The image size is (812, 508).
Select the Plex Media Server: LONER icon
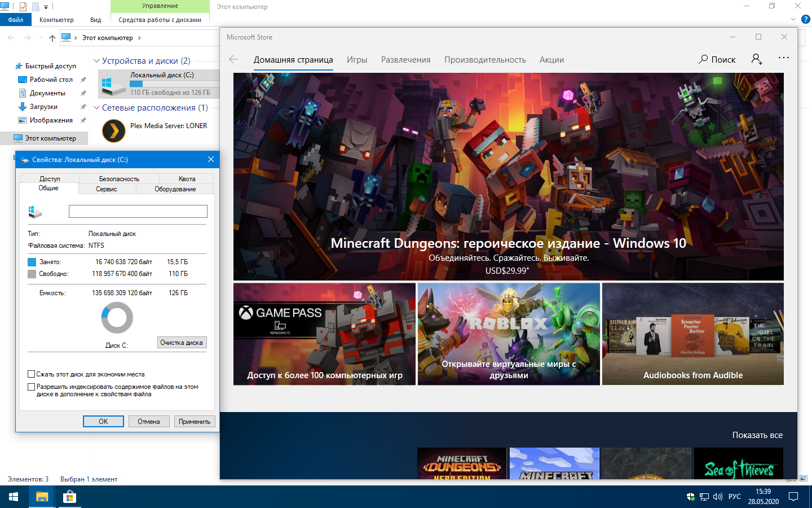(113, 130)
